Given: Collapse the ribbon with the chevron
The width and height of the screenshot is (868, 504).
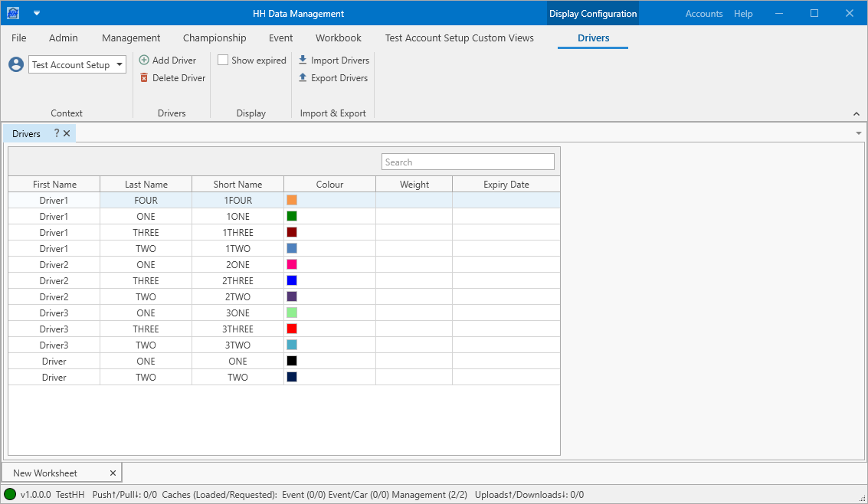Looking at the screenshot, I should [x=857, y=114].
